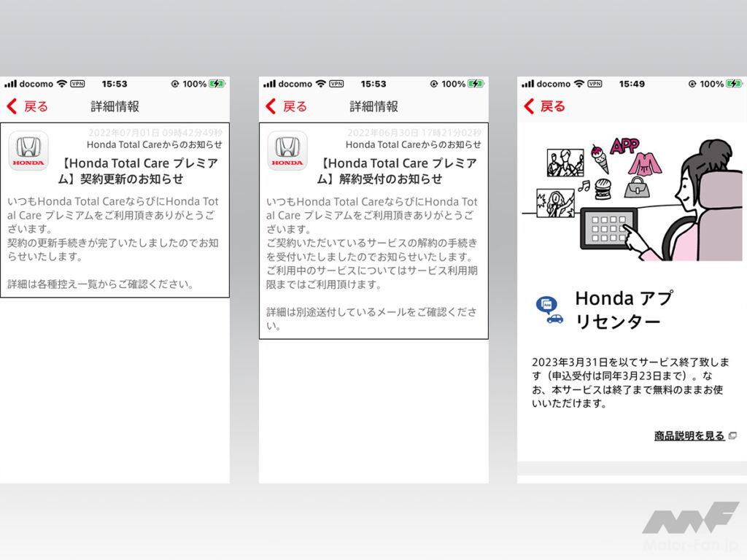Image resolution: width=747 pixels, height=560 pixels.
Task: Tap the back button on contract renewal screen
Action: [27, 106]
